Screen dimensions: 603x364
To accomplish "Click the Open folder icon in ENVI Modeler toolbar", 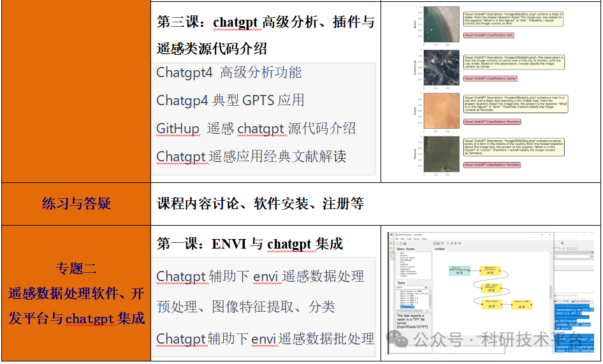I will click(x=401, y=244).
